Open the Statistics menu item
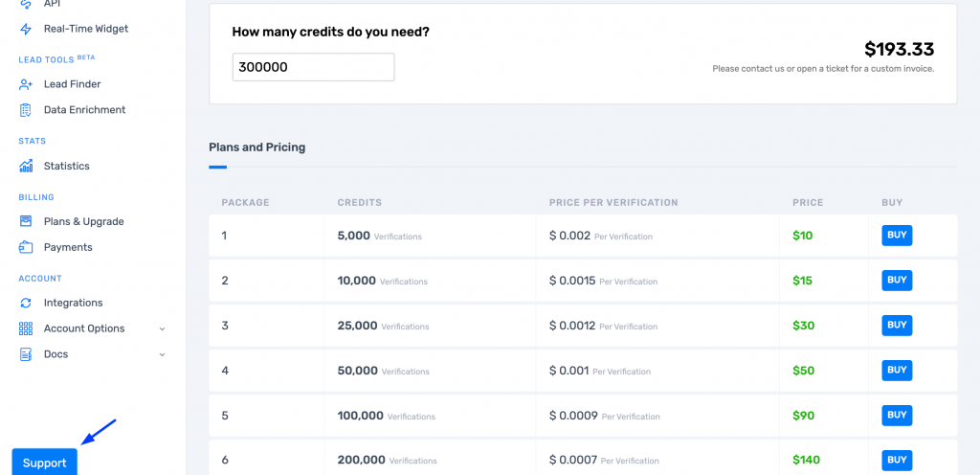 pyautogui.click(x=66, y=166)
